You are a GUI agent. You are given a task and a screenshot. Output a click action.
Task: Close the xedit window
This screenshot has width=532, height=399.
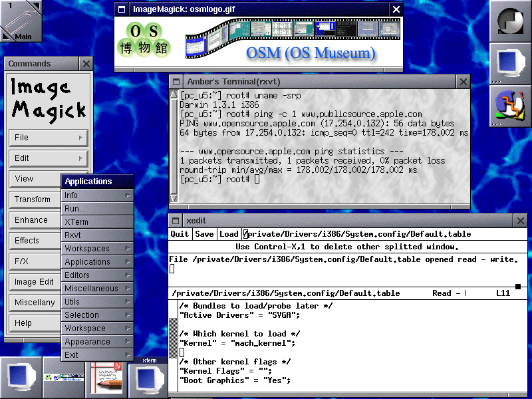(521, 221)
